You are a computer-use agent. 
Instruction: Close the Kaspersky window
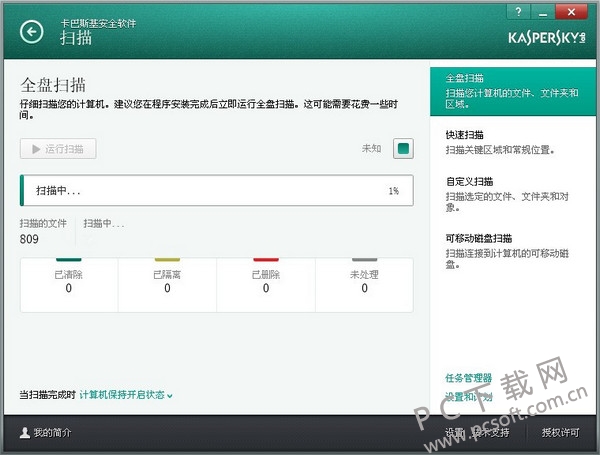point(571,12)
